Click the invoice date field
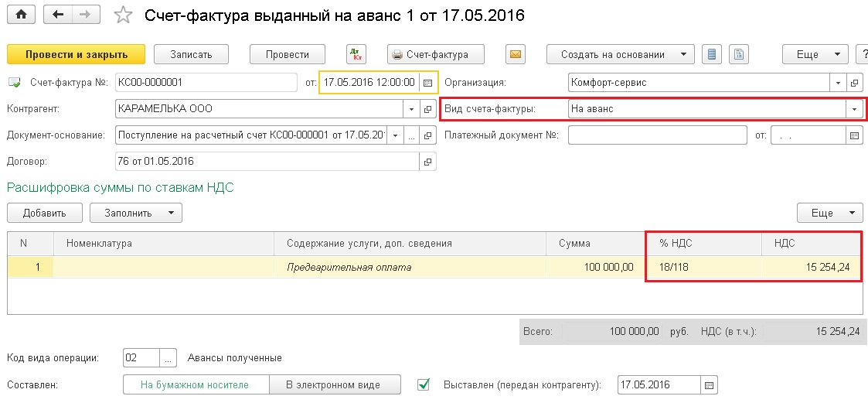 tap(369, 83)
